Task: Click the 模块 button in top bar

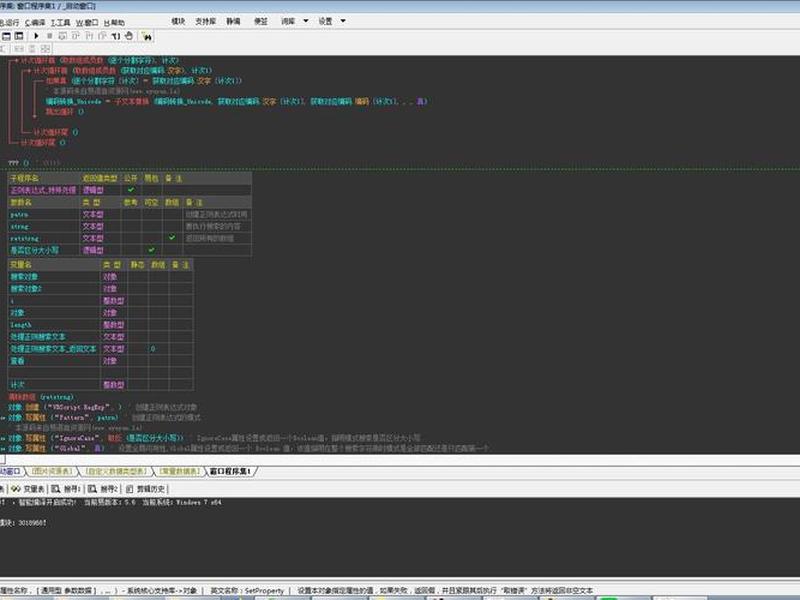Action: (178, 21)
